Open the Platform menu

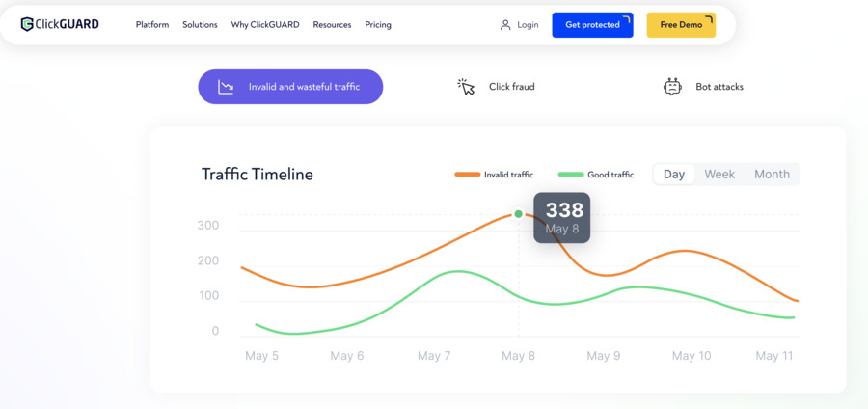point(152,25)
